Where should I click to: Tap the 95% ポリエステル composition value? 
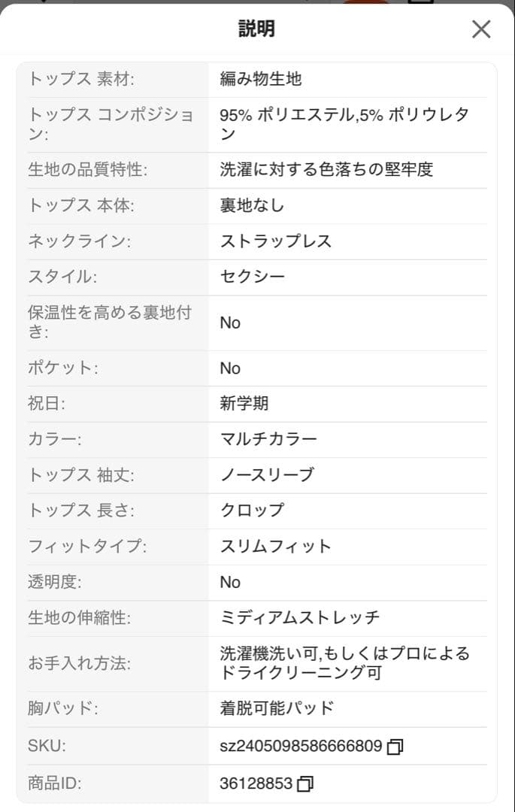point(344,124)
